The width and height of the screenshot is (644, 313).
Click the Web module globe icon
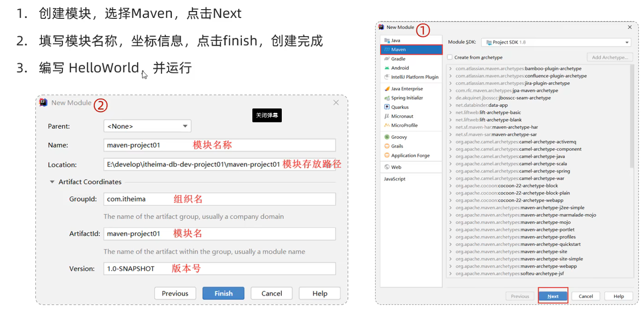tap(387, 167)
